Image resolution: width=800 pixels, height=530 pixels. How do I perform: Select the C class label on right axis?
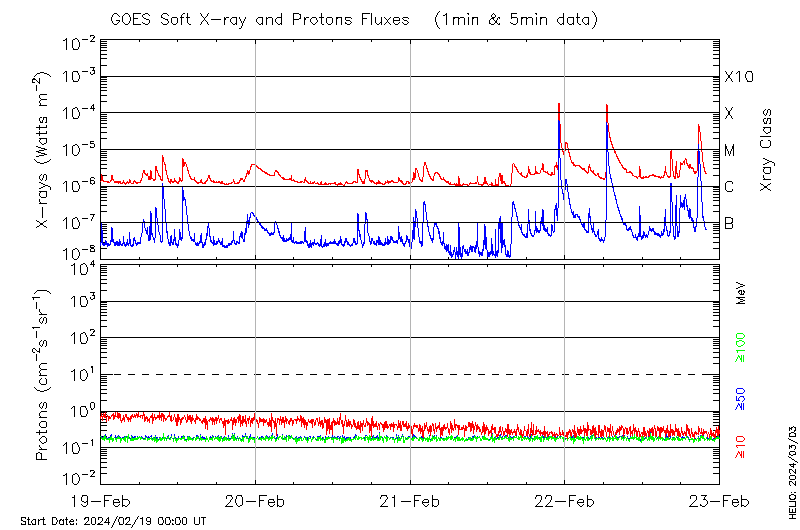pyautogui.click(x=730, y=187)
